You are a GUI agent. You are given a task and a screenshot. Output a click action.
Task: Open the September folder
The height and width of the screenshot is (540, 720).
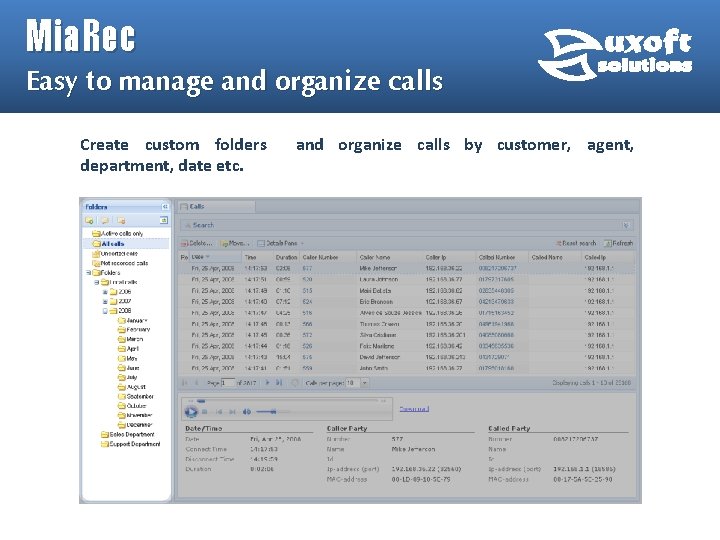point(136,397)
